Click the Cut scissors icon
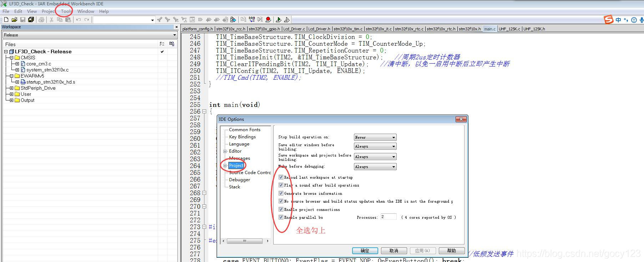The width and height of the screenshot is (644, 262). 51,20
